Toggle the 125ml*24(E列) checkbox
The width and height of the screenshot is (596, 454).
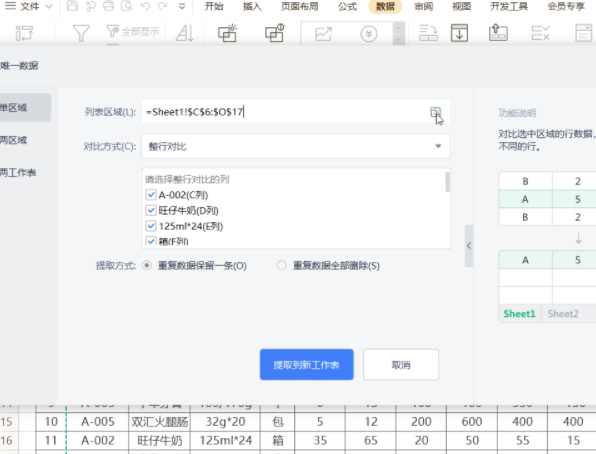(x=151, y=226)
